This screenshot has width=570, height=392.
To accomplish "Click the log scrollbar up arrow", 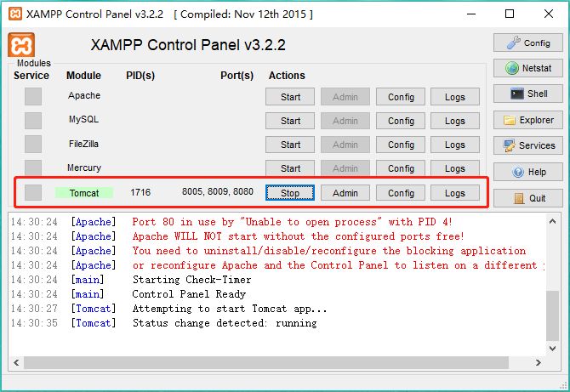I will pyautogui.click(x=552, y=221).
